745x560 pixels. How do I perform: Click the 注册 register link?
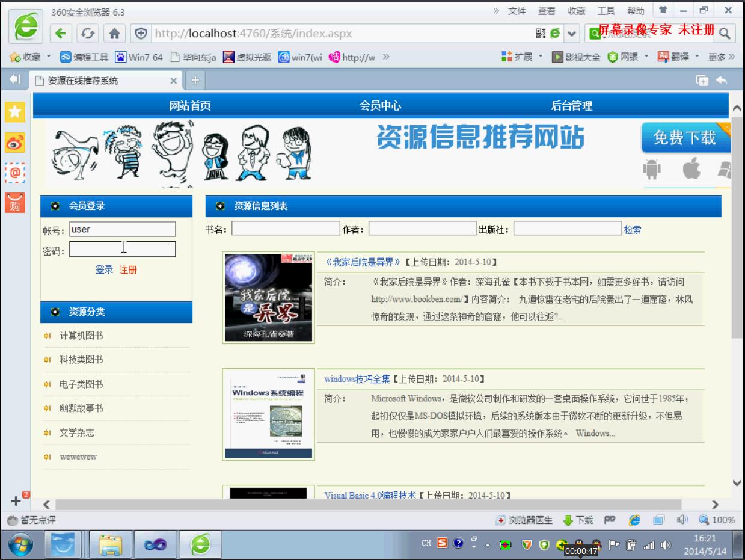point(128,269)
